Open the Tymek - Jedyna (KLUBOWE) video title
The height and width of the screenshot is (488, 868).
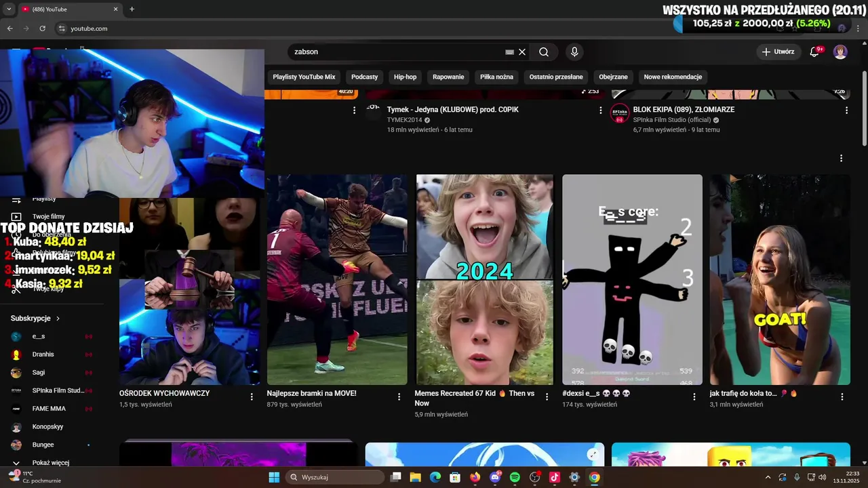453,109
